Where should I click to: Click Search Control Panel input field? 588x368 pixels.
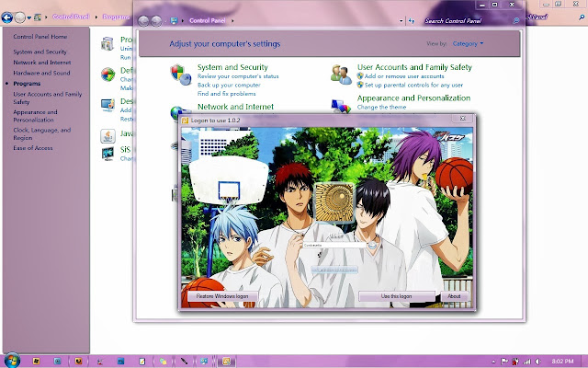pos(467,21)
